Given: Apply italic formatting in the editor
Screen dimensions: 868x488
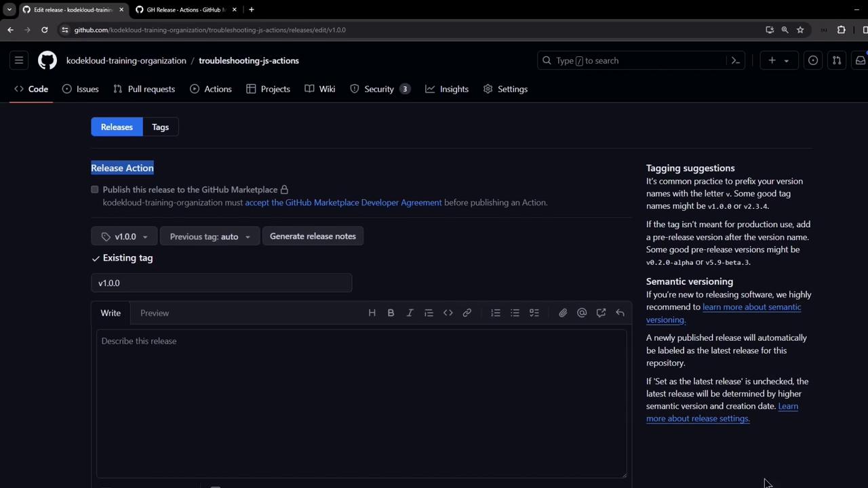Looking at the screenshot, I should pos(410,312).
